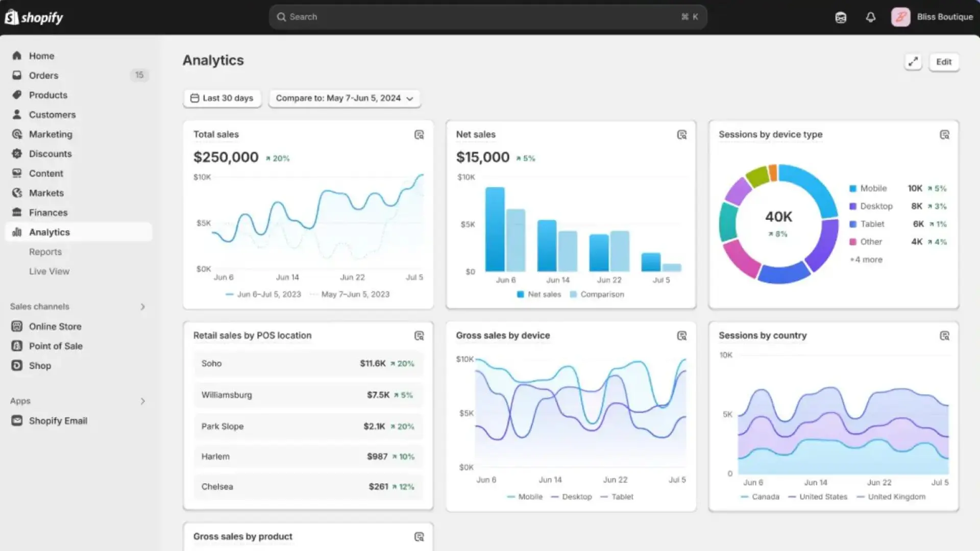This screenshot has height=551, width=980.
Task: Expand the Sales channels section chevron
Action: point(142,307)
